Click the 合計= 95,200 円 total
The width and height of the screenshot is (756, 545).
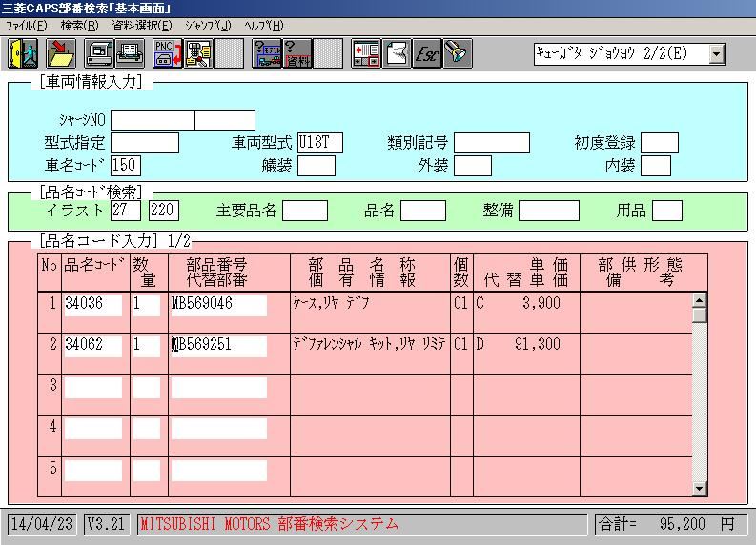coord(670,524)
